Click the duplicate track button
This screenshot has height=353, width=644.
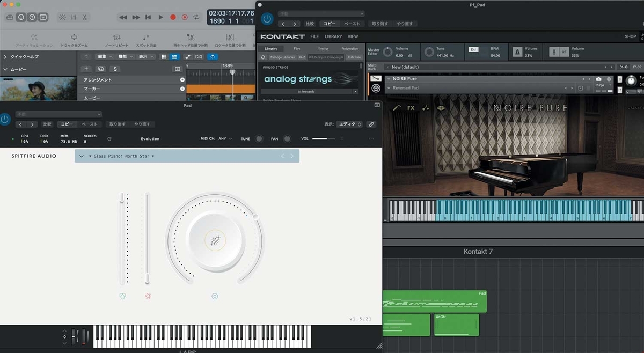100,69
